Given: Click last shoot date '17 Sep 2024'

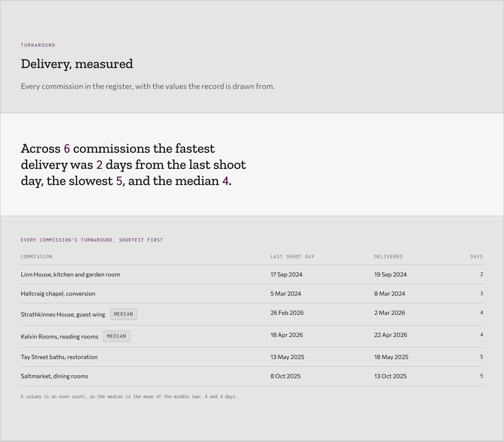Looking at the screenshot, I should [x=286, y=275].
